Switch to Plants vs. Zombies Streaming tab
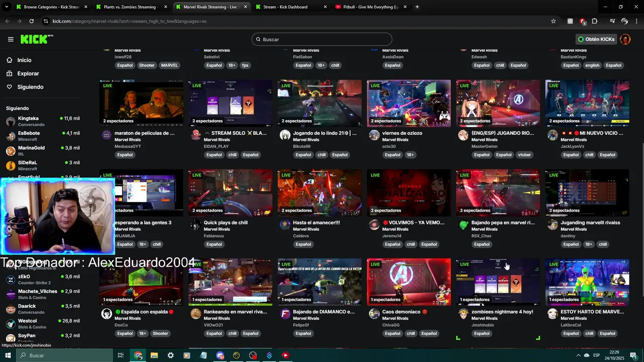This screenshot has height=362, width=644. click(x=131, y=7)
